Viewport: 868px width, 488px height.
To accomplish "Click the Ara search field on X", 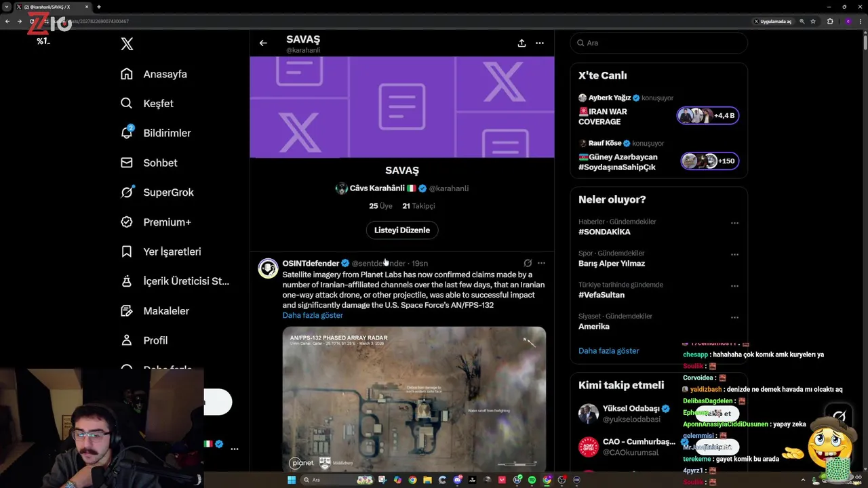I will point(658,43).
